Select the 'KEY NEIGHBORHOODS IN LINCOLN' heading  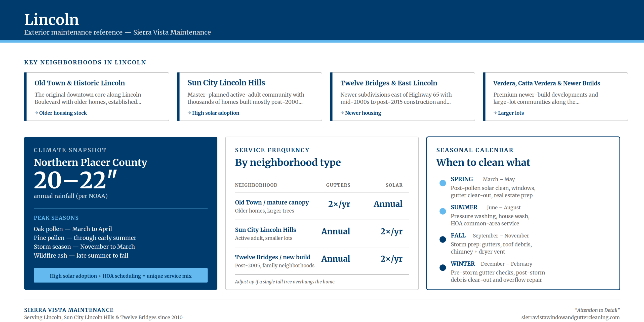(85, 62)
